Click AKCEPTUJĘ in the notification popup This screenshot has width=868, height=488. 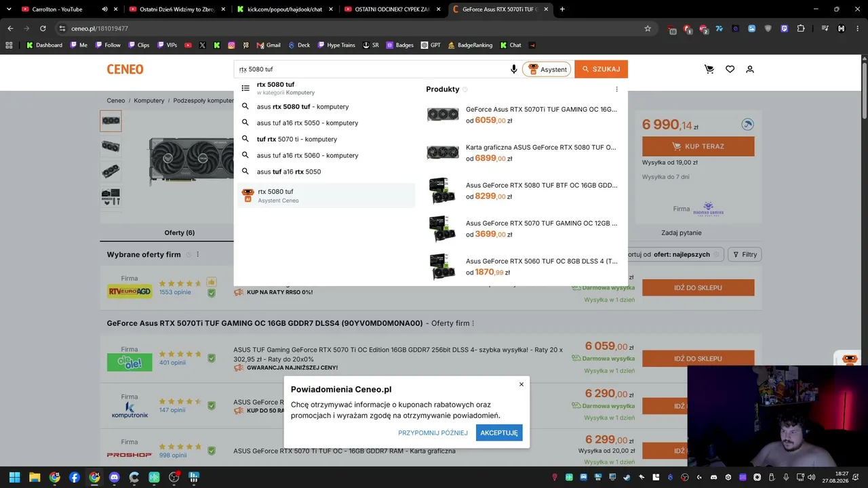coord(499,432)
